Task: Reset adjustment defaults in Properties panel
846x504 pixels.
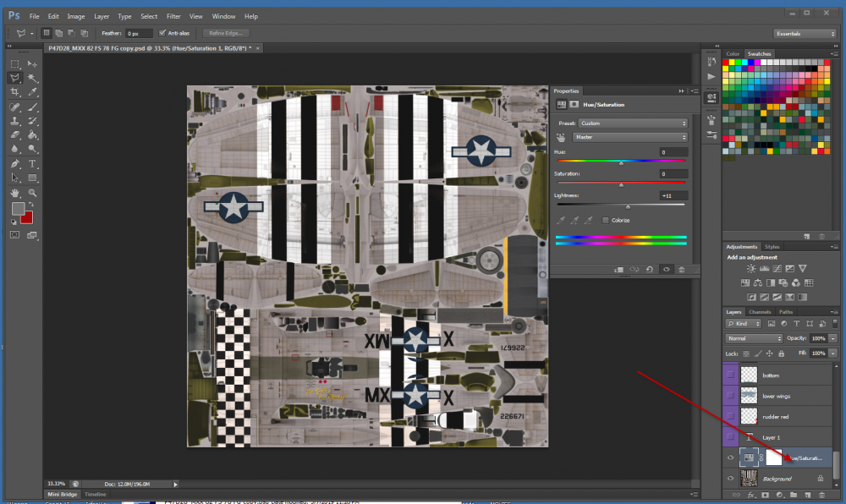Action: (x=649, y=270)
